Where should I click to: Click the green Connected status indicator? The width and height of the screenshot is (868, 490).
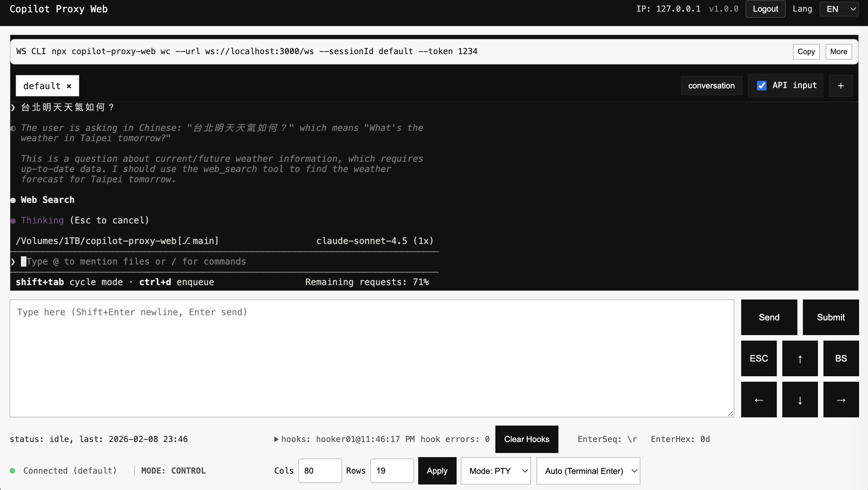[x=13, y=471]
